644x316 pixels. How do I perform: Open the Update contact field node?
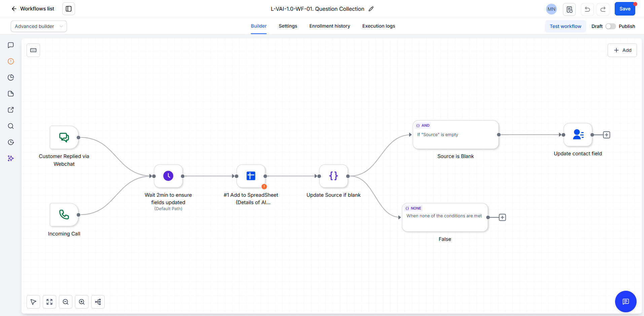coord(578,135)
